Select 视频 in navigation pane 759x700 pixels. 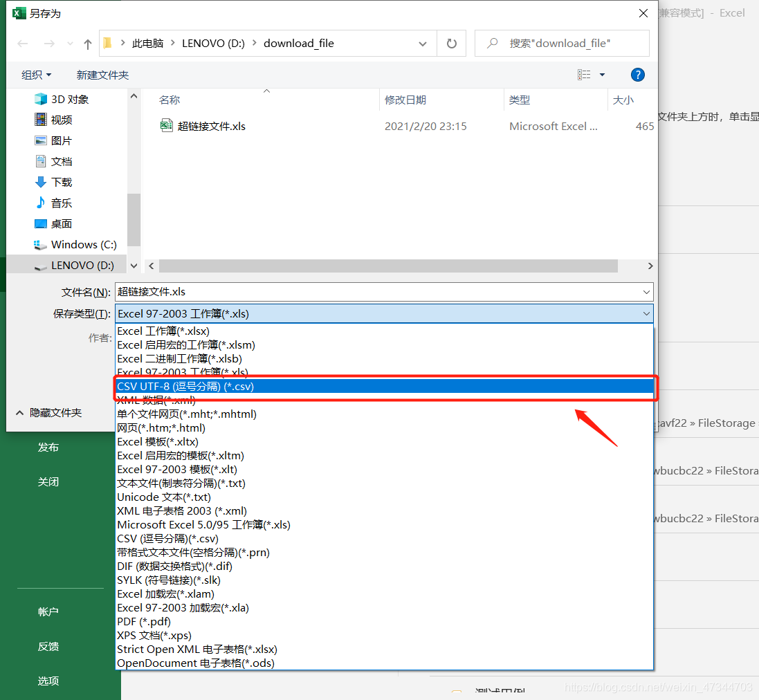coord(53,120)
